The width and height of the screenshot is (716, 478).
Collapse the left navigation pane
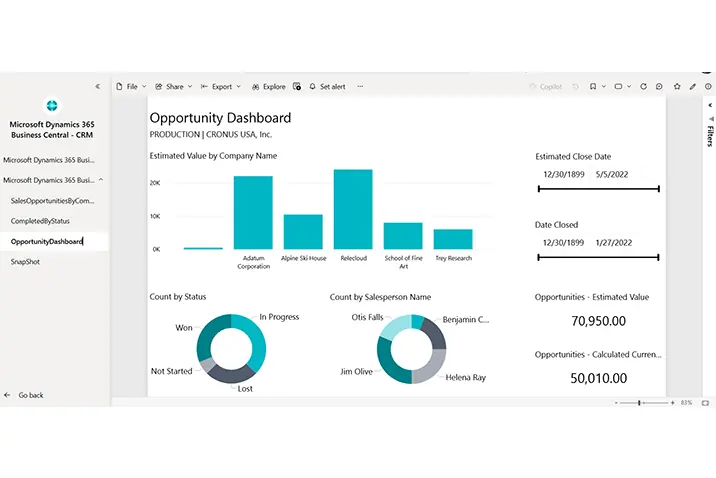coord(97,86)
